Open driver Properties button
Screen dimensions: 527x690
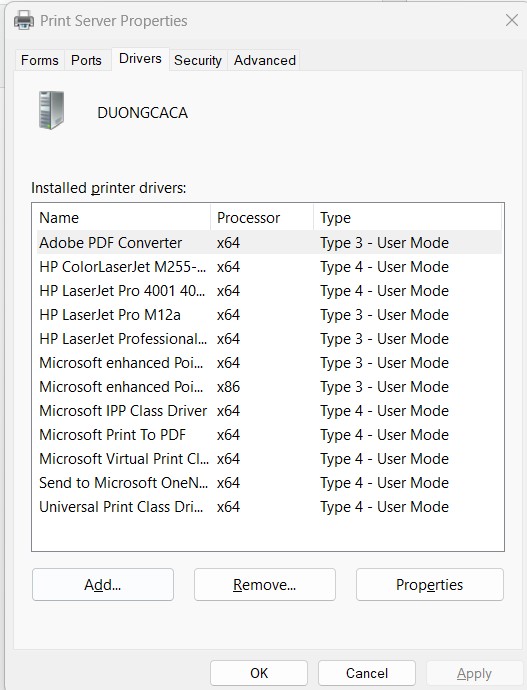point(429,584)
